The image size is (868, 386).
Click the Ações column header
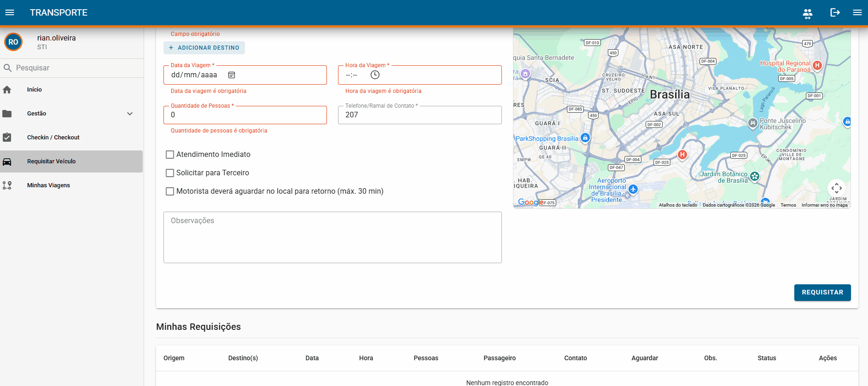point(828,358)
